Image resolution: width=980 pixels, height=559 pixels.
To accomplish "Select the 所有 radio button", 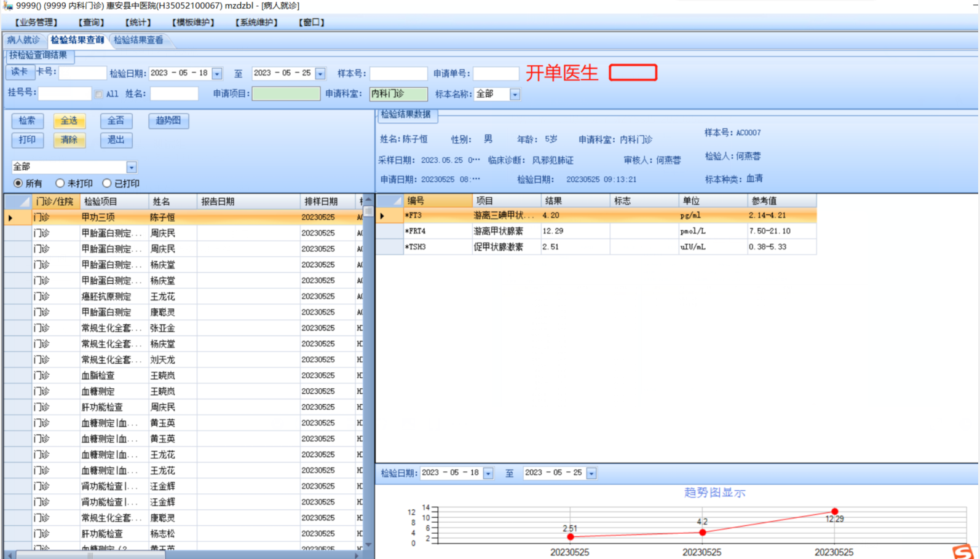I will click(18, 183).
